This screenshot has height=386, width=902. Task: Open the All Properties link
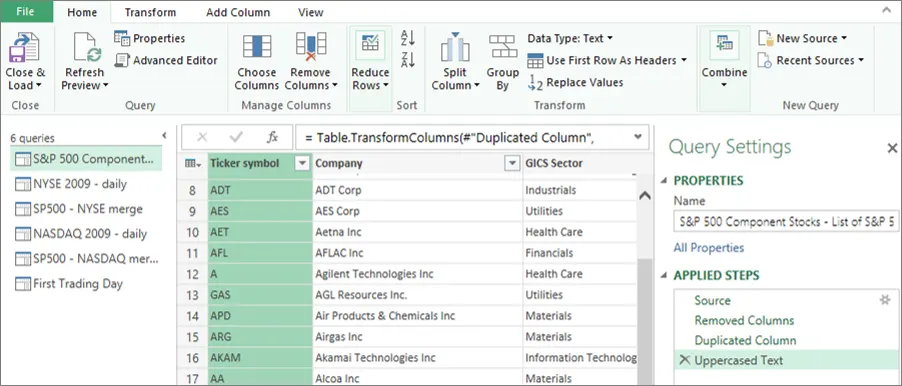[709, 248]
